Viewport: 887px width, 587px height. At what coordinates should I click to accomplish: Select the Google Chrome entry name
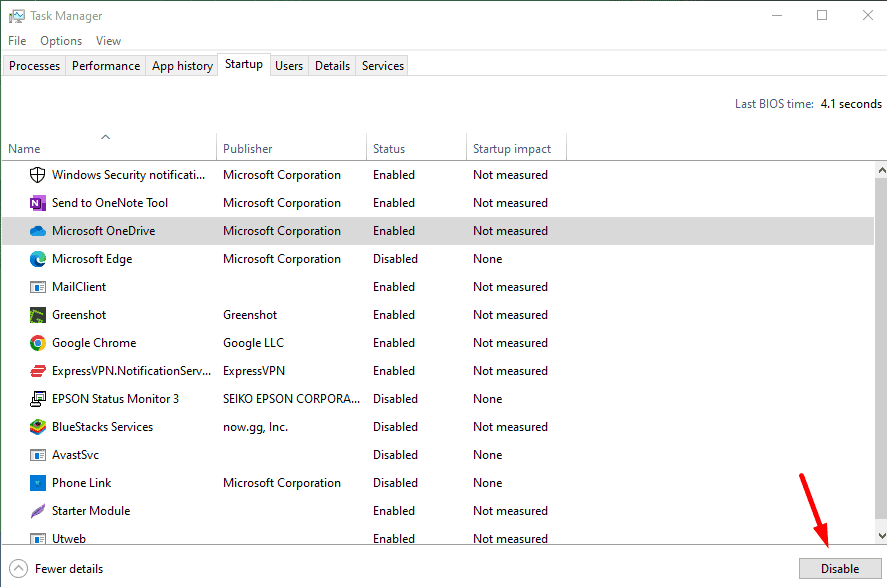[x=94, y=343]
